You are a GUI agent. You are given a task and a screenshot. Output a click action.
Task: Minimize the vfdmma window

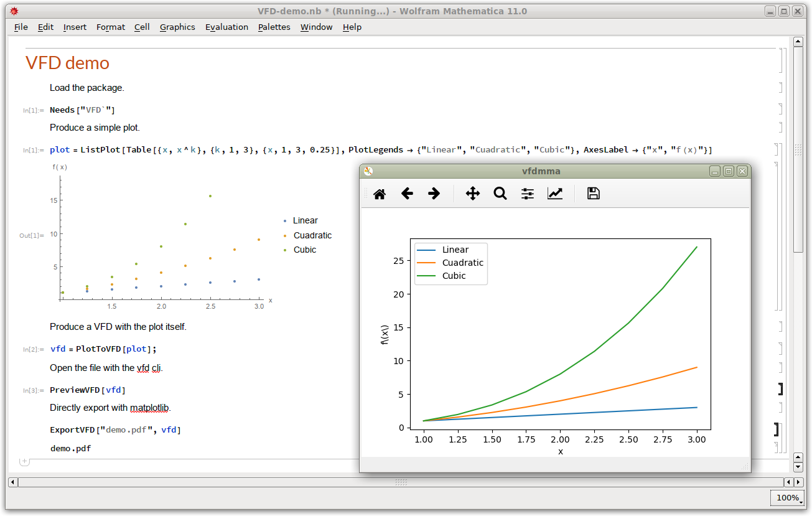(x=716, y=171)
